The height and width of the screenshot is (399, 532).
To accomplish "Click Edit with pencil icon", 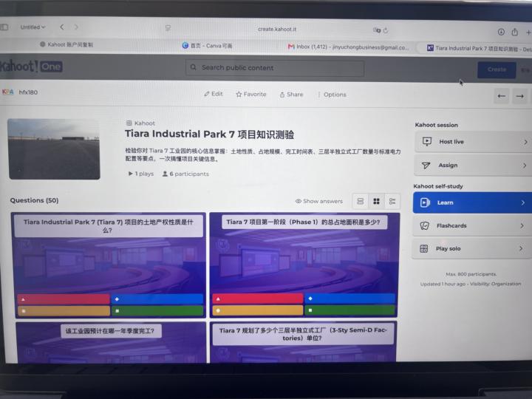I will (x=214, y=94).
